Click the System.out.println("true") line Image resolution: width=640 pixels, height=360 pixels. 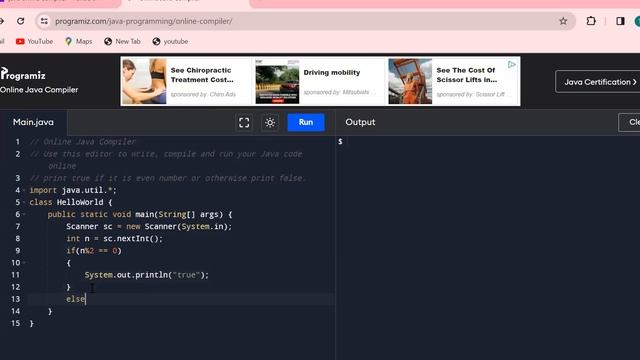pos(147,275)
